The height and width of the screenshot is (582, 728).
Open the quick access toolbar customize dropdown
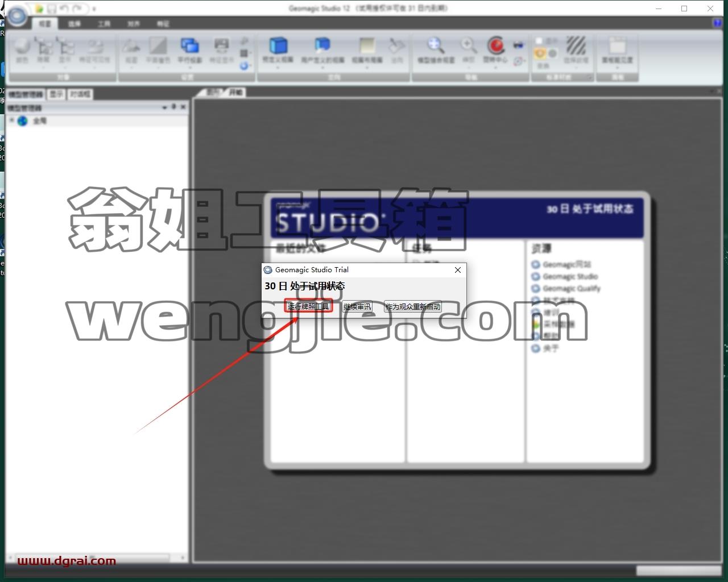94,9
